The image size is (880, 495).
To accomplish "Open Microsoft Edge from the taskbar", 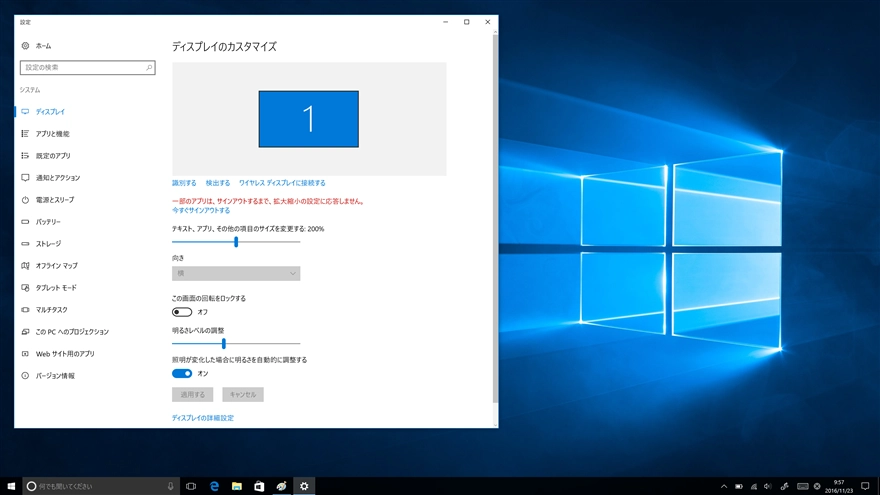I will (x=214, y=486).
